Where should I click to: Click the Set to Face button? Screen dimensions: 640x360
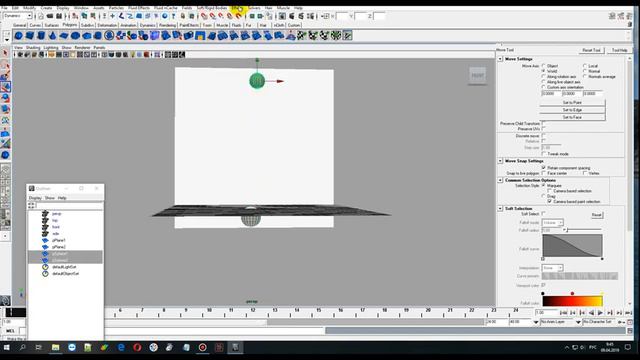(572, 117)
